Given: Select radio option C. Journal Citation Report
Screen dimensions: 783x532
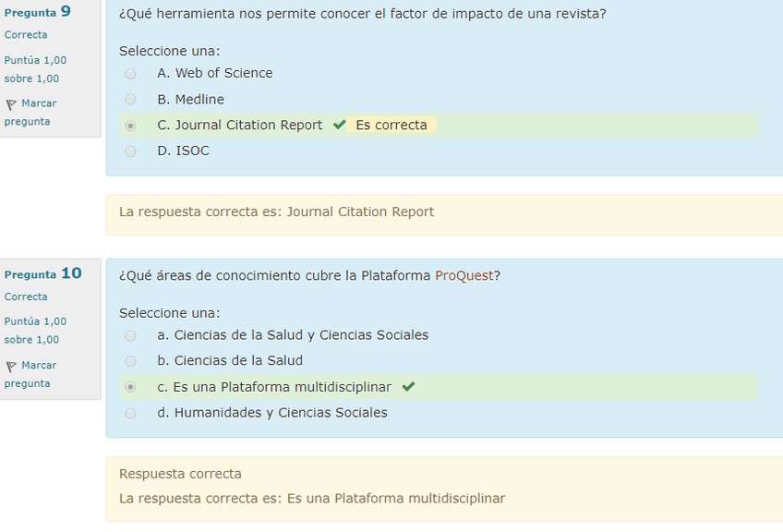Looking at the screenshot, I should tap(130, 126).
